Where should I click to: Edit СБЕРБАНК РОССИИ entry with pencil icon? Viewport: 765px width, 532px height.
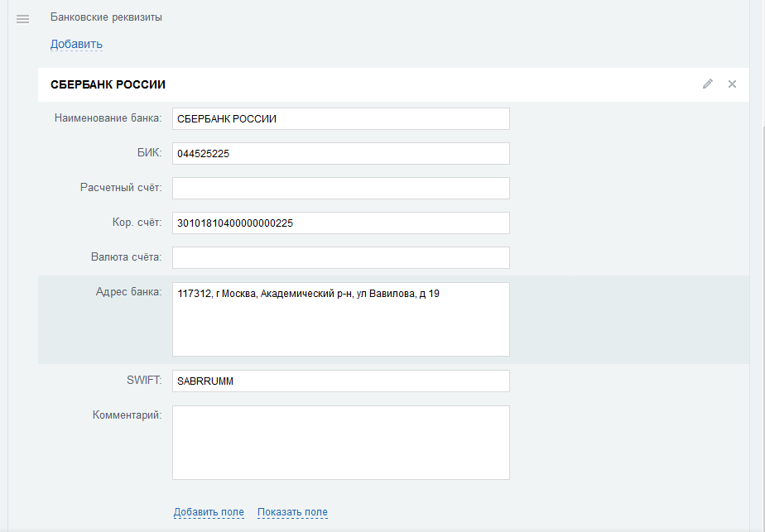708,84
